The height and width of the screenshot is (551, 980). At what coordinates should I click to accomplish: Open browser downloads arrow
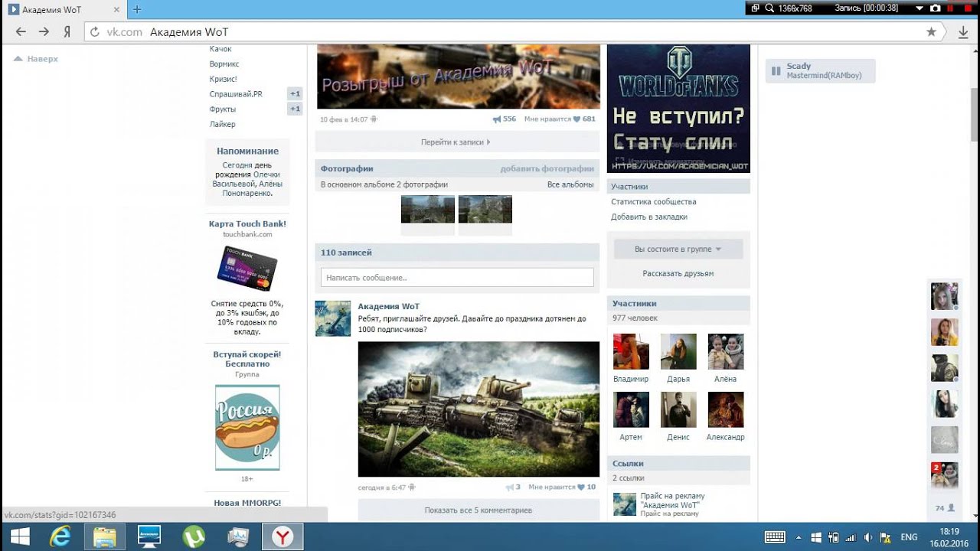[963, 32]
